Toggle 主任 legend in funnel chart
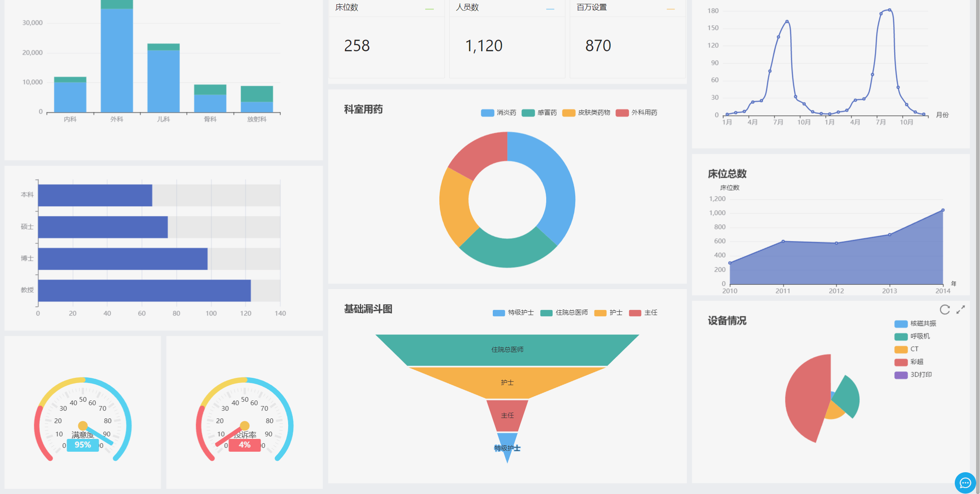The image size is (980, 494). click(643, 313)
